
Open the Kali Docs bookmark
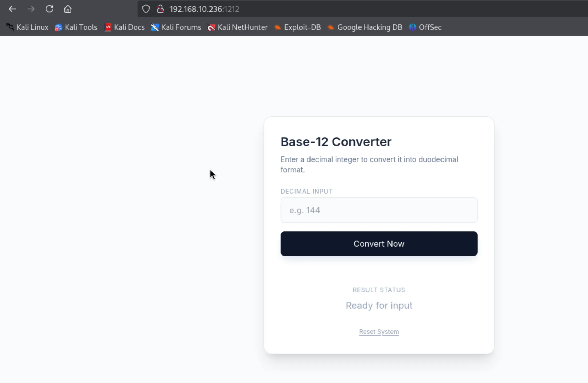click(125, 27)
